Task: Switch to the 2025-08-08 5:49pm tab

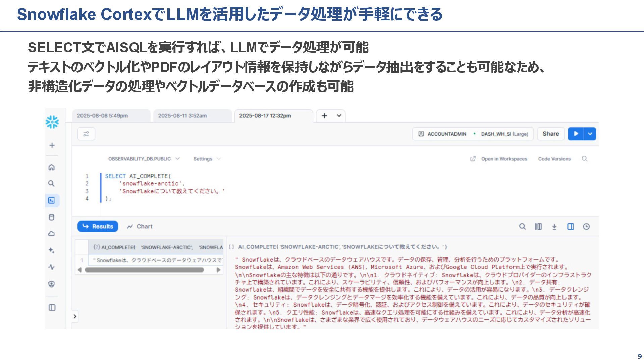Action: point(103,116)
